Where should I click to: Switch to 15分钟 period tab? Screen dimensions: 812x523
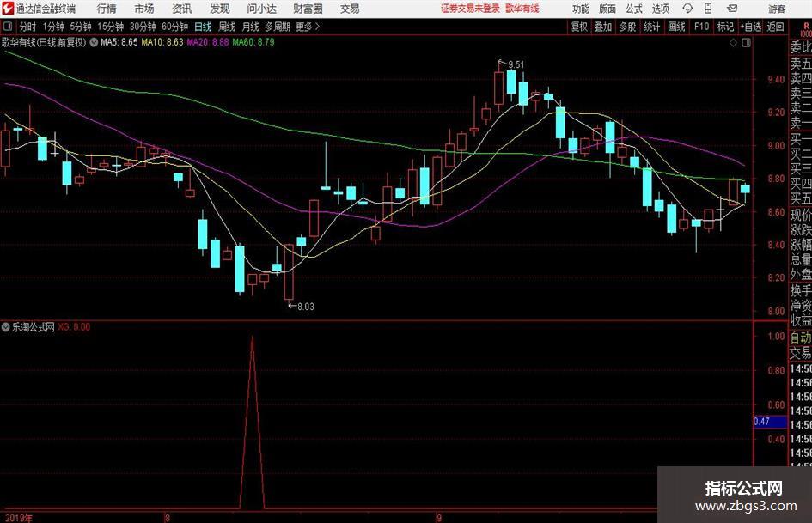point(110,27)
